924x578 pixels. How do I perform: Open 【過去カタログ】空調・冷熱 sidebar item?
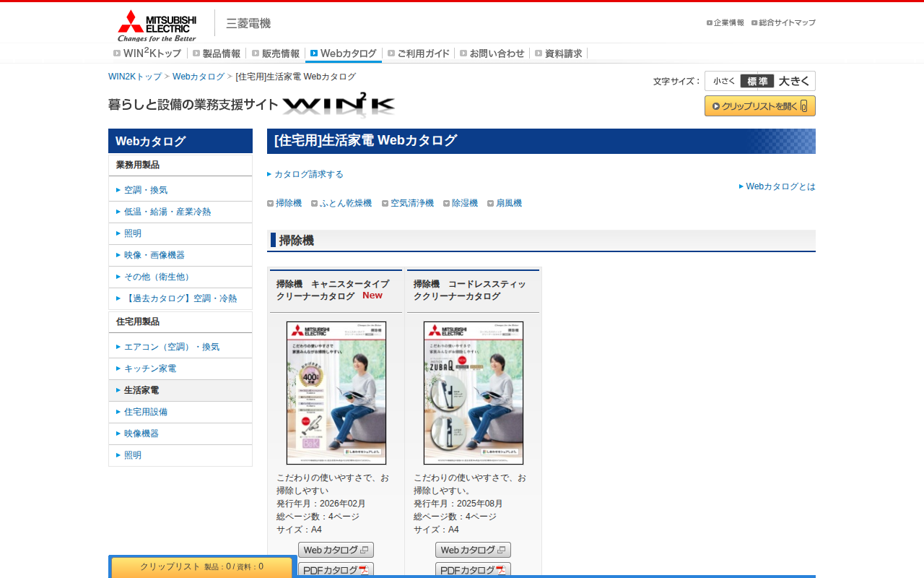pos(180,298)
